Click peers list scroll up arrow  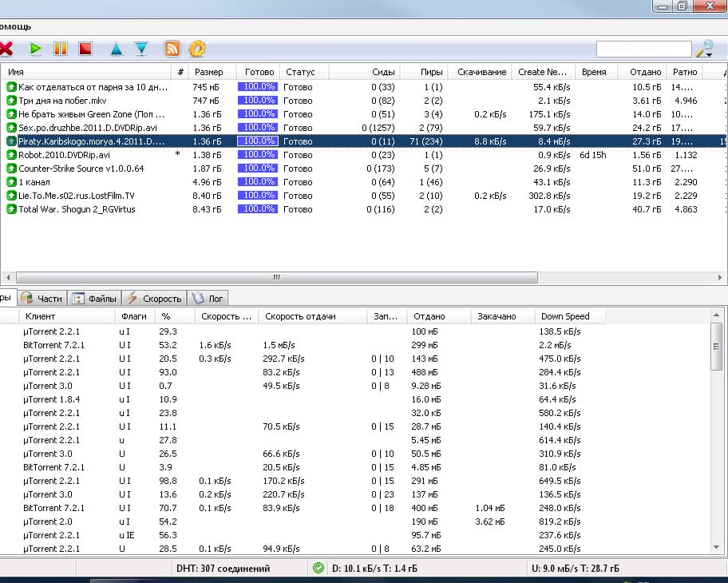point(716,315)
